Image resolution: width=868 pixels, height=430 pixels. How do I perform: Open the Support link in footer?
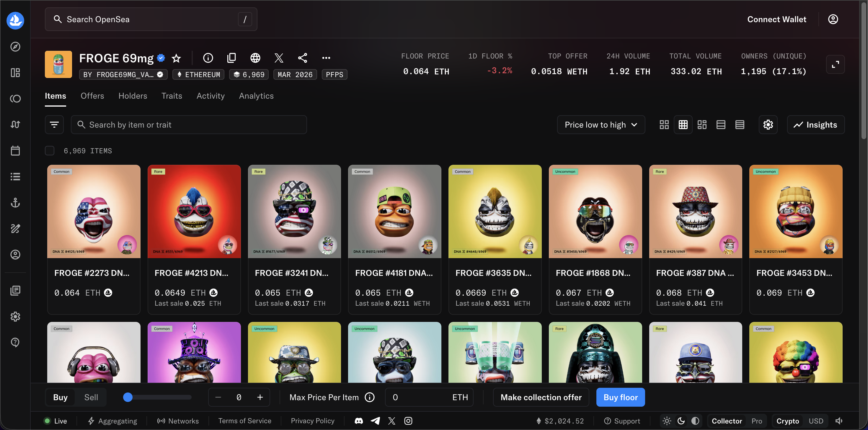point(622,421)
